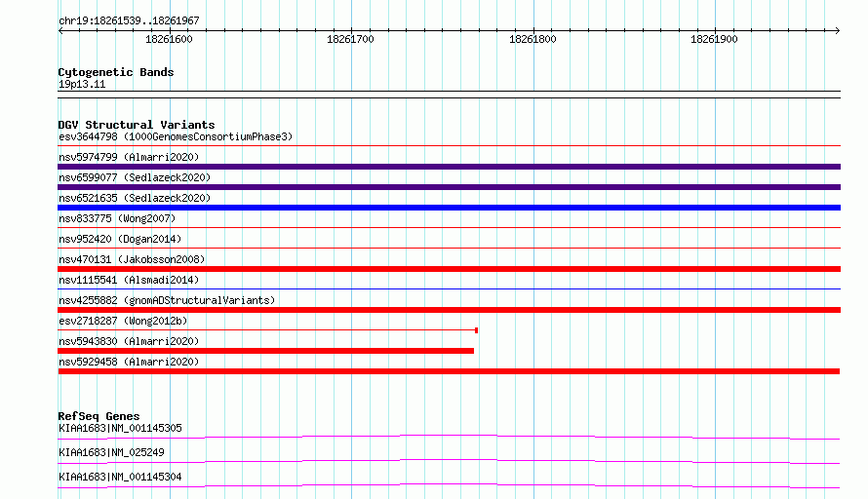Click the end marker of esv2718287 line
The image size is (868, 499).
(x=476, y=330)
